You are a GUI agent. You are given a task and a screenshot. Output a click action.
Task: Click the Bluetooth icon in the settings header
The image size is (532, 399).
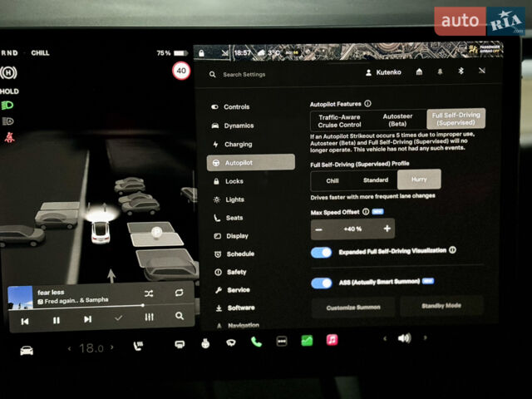[x=461, y=71]
